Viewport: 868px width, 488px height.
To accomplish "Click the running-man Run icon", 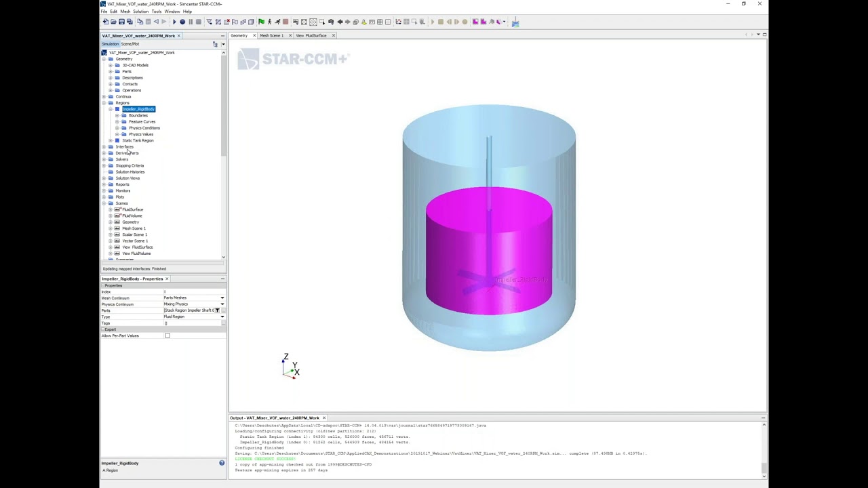I will [x=277, y=22].
